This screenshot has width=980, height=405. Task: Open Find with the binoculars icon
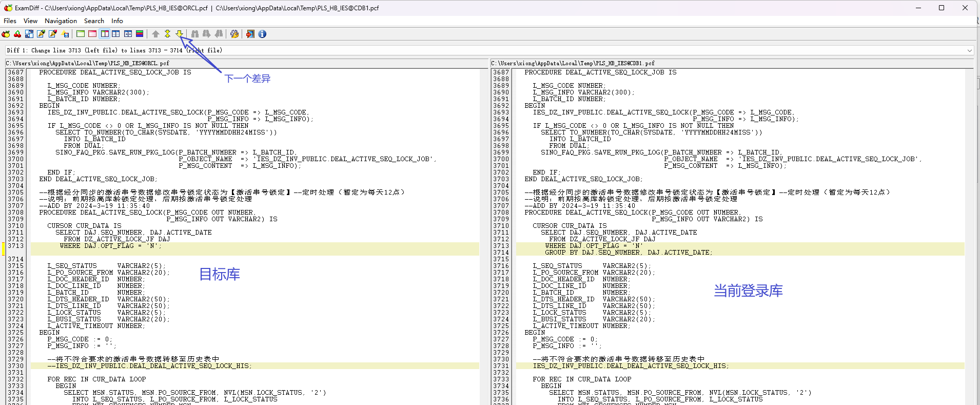(x=195, y=34)
